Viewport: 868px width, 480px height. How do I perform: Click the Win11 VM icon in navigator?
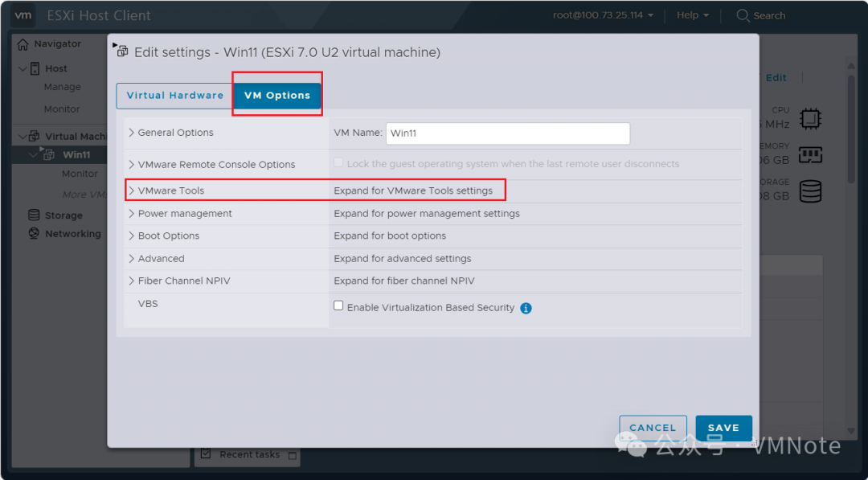[47, 154]
